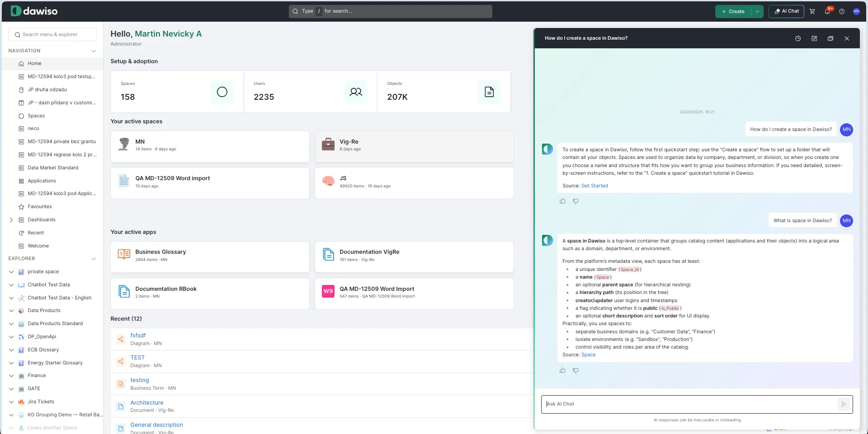Open the shopping cart icon in top bar
The height and width of the screenshot is (434, 868).
tap(812, 11)
